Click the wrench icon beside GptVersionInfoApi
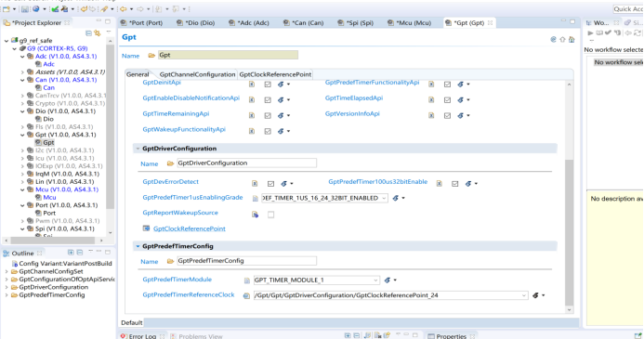 click(460, 115)
